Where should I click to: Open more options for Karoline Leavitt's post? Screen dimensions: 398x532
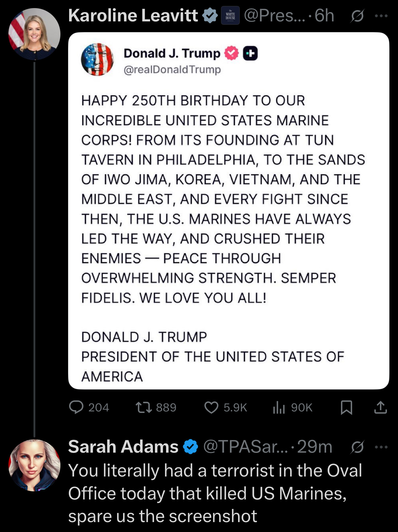pos(381,16)
